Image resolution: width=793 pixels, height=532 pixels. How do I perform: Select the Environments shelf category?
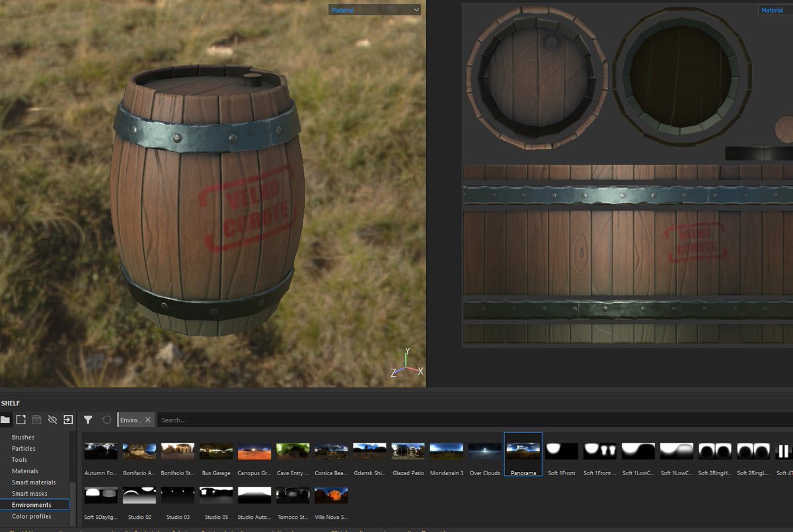coord(34,505)
